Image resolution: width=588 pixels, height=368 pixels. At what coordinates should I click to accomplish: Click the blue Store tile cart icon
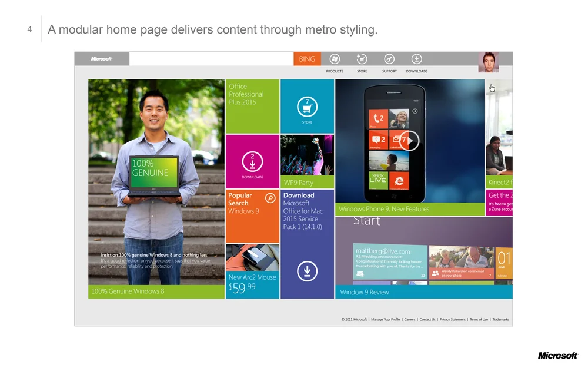point(307,107)
